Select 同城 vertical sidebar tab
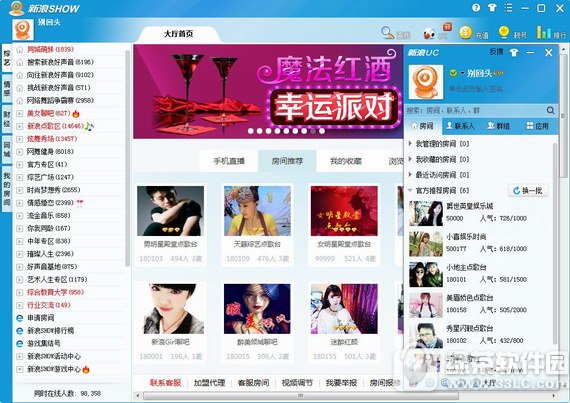This screenshot has width=570, height=403. pos(7,149)
